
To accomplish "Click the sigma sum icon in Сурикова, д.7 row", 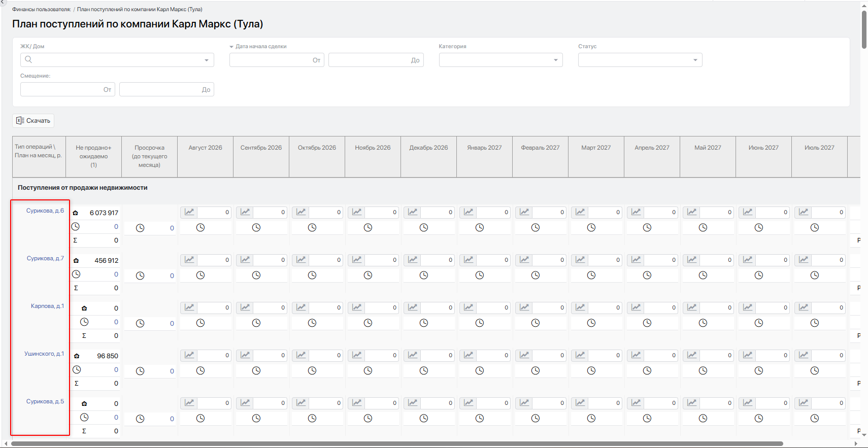I will point(76,288).
